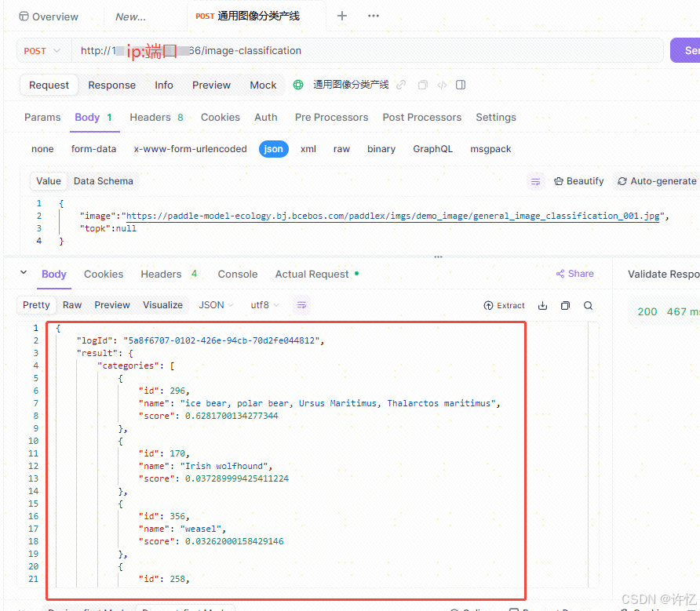
Task: Select GraphQL body type
Action: 432,149
